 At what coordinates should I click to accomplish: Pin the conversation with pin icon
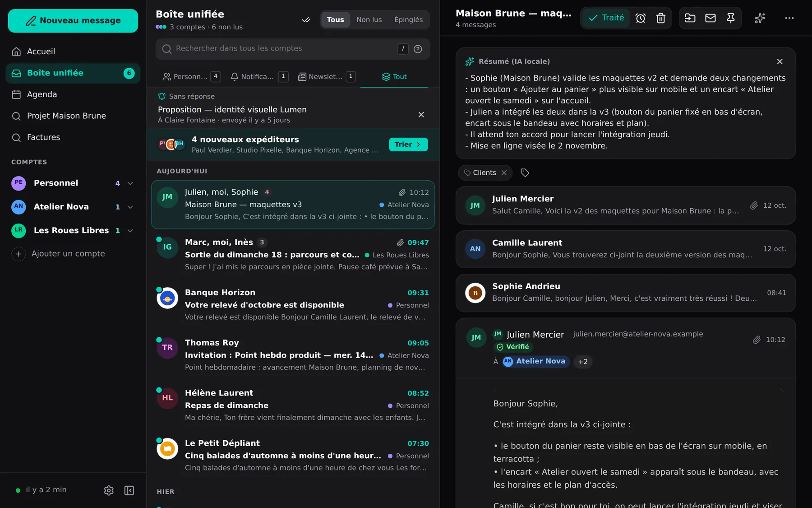tap(731, 18)
